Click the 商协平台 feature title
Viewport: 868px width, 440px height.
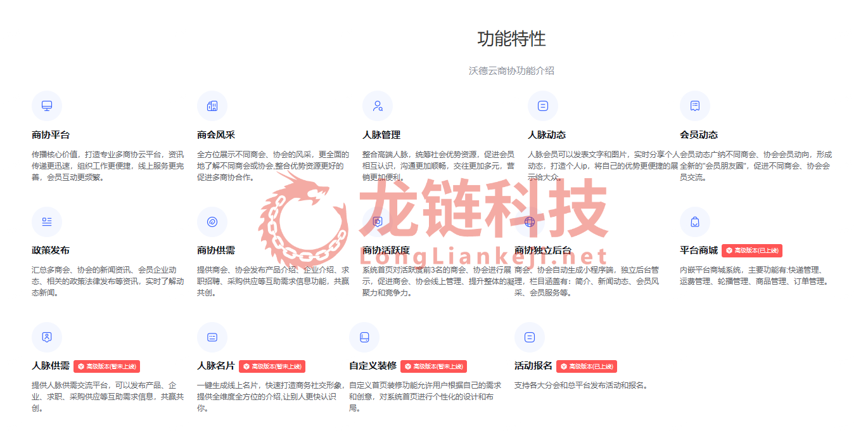pyautogui.click(x=51, y=135)
